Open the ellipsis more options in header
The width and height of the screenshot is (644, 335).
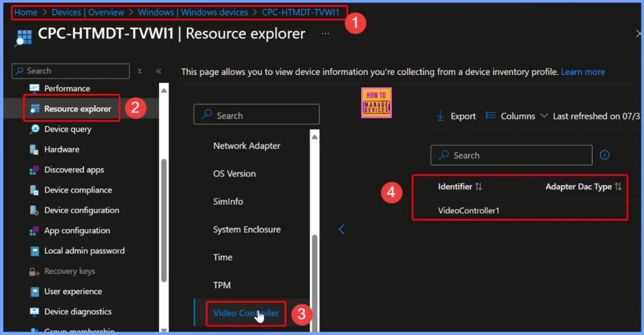[325, 34]
